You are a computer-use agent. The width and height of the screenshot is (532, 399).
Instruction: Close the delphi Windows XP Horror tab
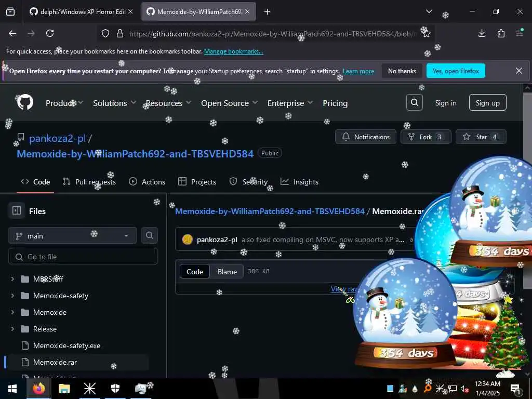130,11
